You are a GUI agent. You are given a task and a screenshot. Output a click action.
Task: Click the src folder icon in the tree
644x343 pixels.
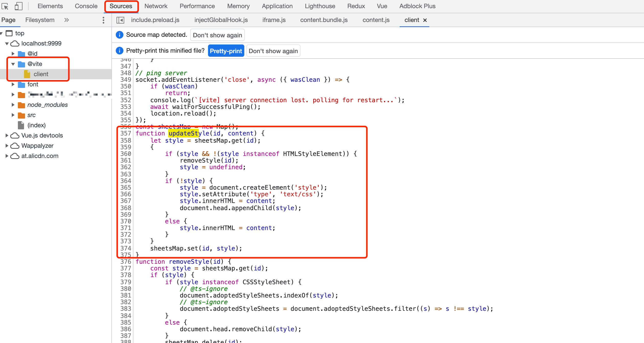click(x=21, y=115)
